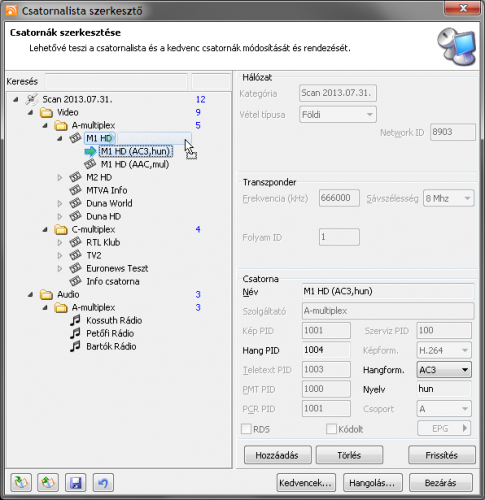Click the film icon next to Euronews Teszt
Image resolution: width=485 pixels, height=500 pixels.
(75, 268)
